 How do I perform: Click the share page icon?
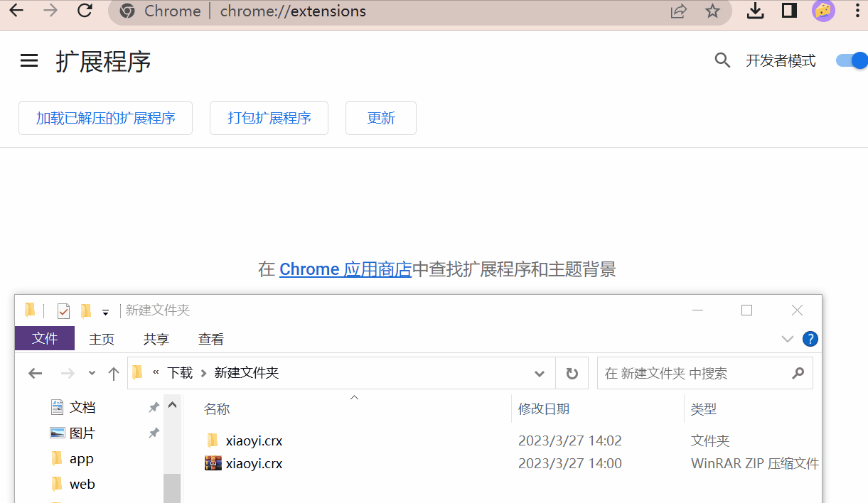[679, 11]
